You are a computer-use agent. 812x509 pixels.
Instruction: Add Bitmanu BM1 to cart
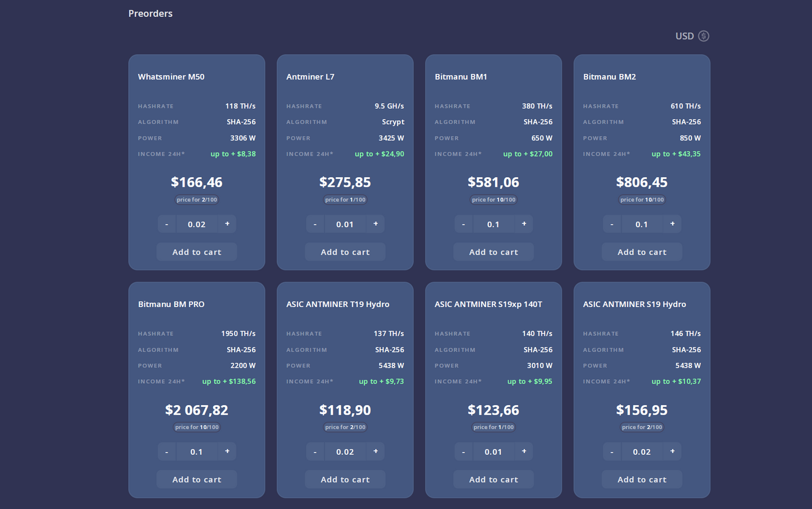click(493, 252)
